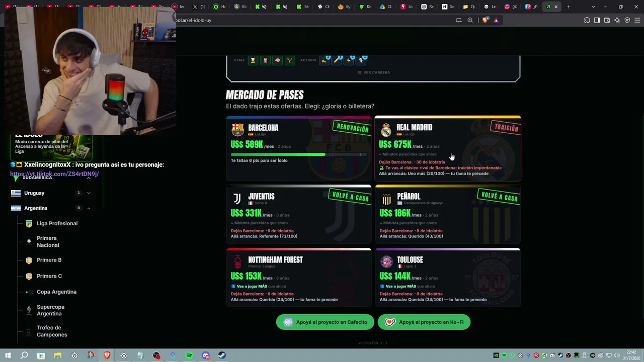
Task: Click the Uruguay flag icon
Action: [x=16, y=193]
